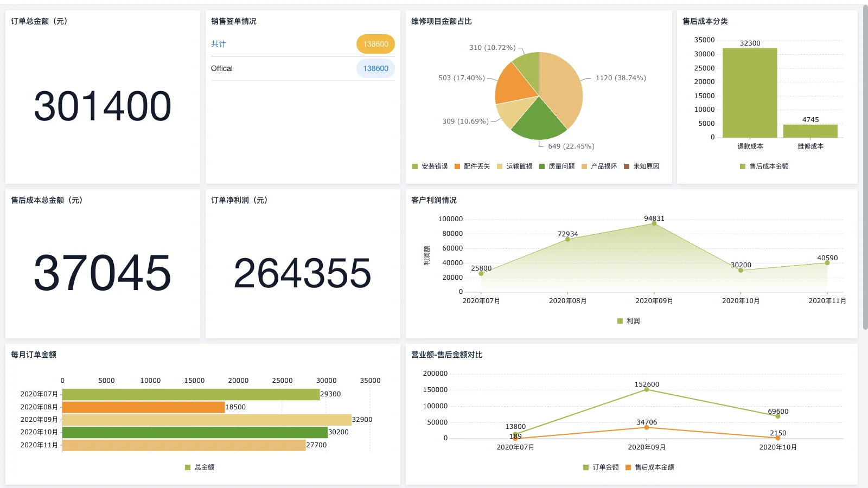This screenshot has width=868, height=488.
Task: Select the 94831 data point on profit chart
Action: 654,223
